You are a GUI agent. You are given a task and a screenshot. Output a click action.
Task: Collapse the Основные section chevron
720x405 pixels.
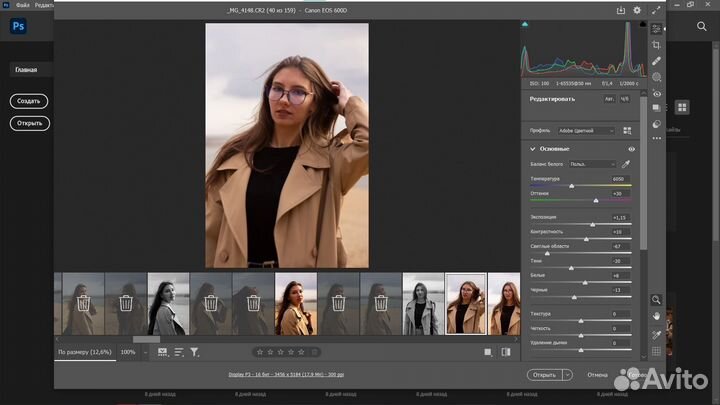(533, 148)
